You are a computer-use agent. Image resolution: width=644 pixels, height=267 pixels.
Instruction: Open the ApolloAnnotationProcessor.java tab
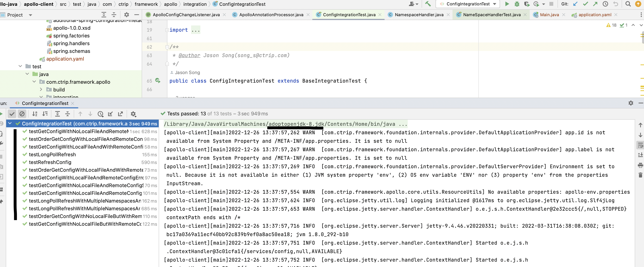click(271, 15)
